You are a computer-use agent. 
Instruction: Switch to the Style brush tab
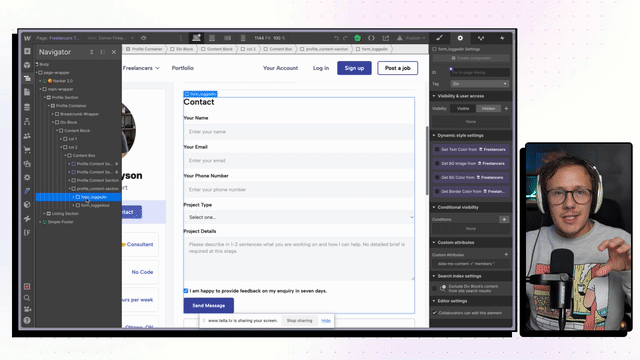pos(440,38)
